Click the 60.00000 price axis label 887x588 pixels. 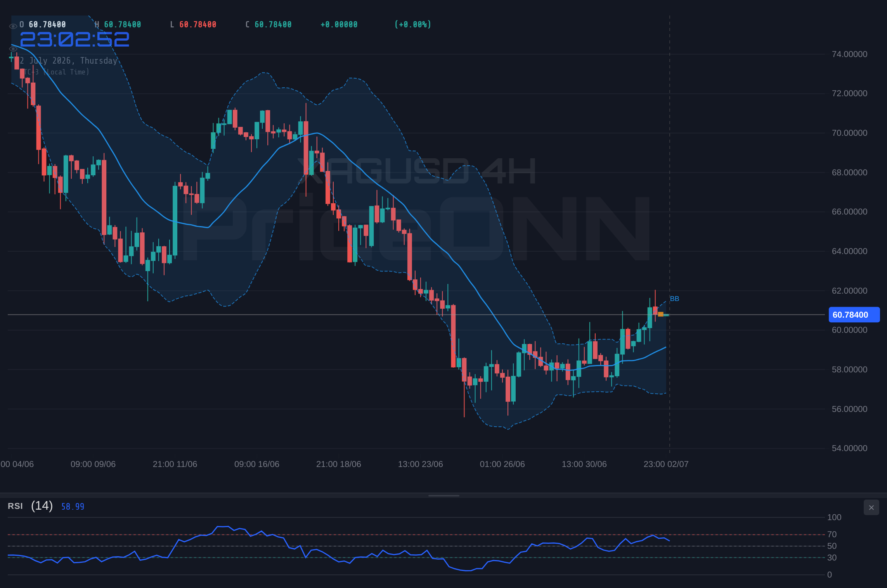coord(849,330)
